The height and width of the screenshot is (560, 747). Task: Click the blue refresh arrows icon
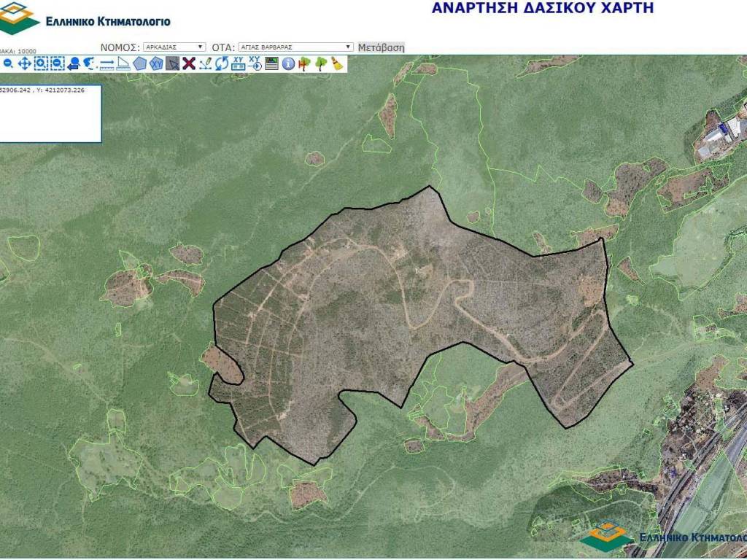click(x=222, y=63)
